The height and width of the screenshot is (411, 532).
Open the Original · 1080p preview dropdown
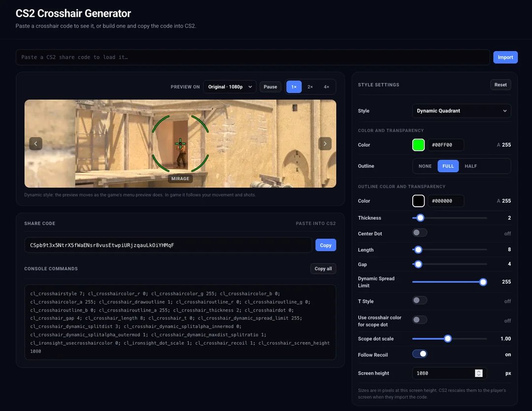(230, 87)
